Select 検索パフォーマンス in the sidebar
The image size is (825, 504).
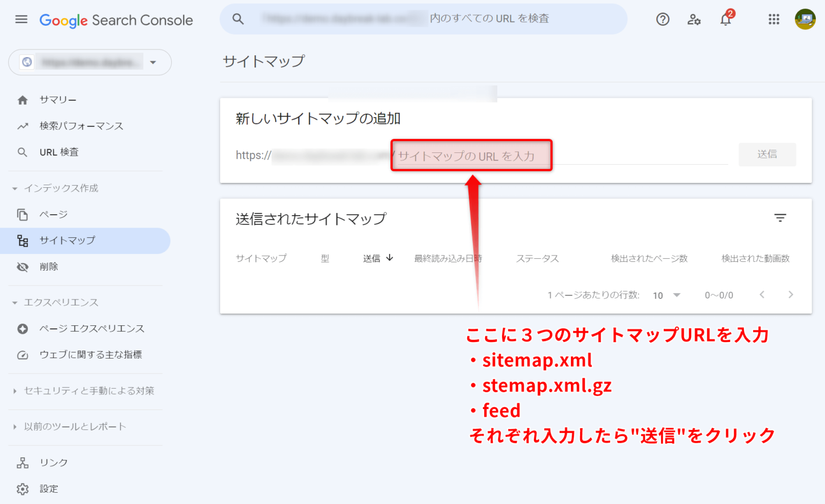(81, 126)
